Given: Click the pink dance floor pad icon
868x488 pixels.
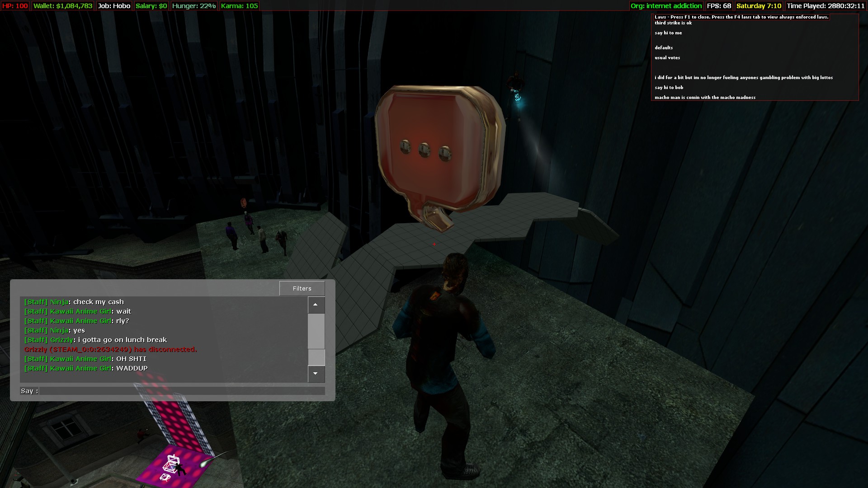Looking at the screenshot, I should tap(174, 465).
